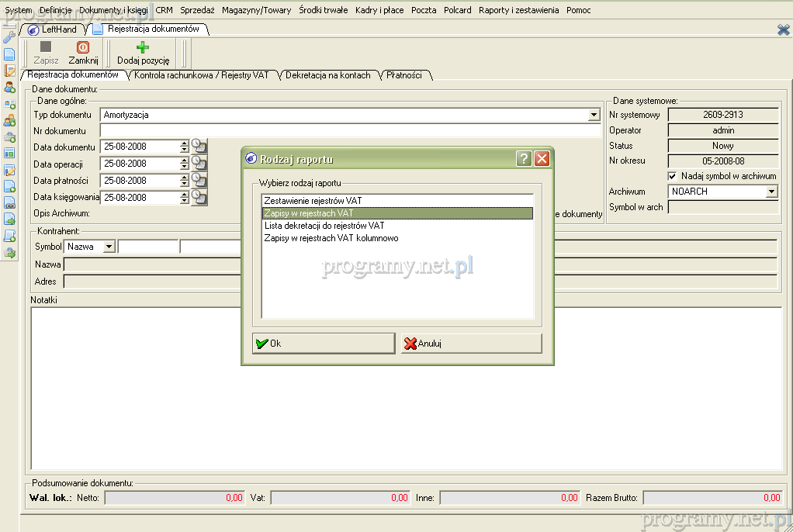The height and width of the screenshot is (532, 793).
Task: Click the Zamknij toolbar icon
Action: coord(82,48)
